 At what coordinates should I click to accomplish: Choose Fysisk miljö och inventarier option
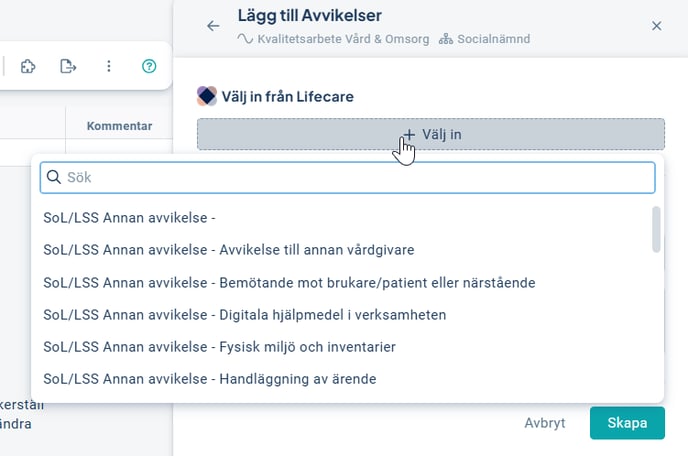coord(220,346)
